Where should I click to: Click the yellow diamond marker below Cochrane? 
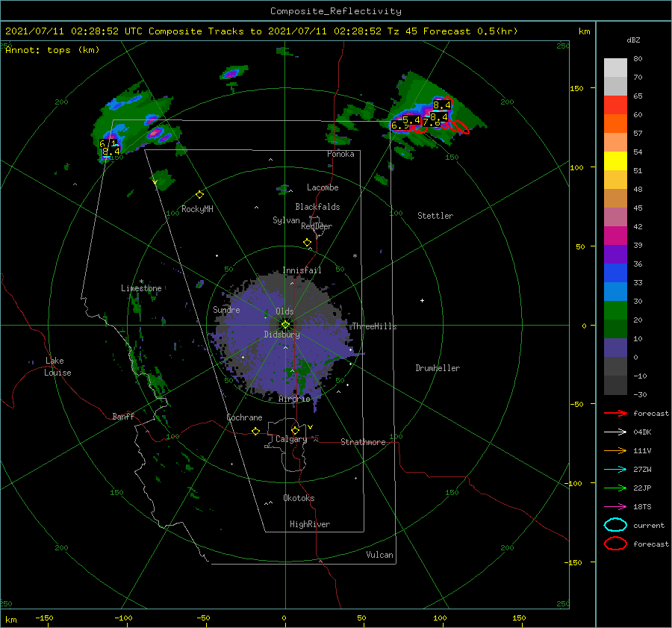255,431
